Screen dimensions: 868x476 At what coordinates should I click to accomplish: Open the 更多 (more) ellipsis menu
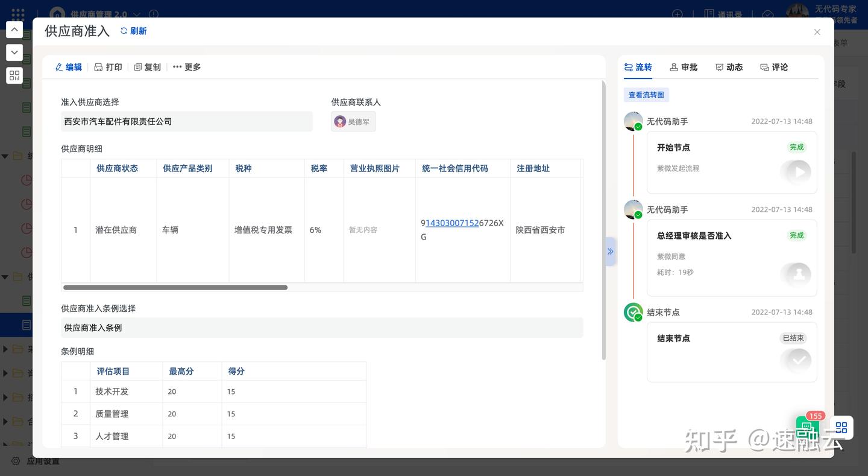(177, 66)
